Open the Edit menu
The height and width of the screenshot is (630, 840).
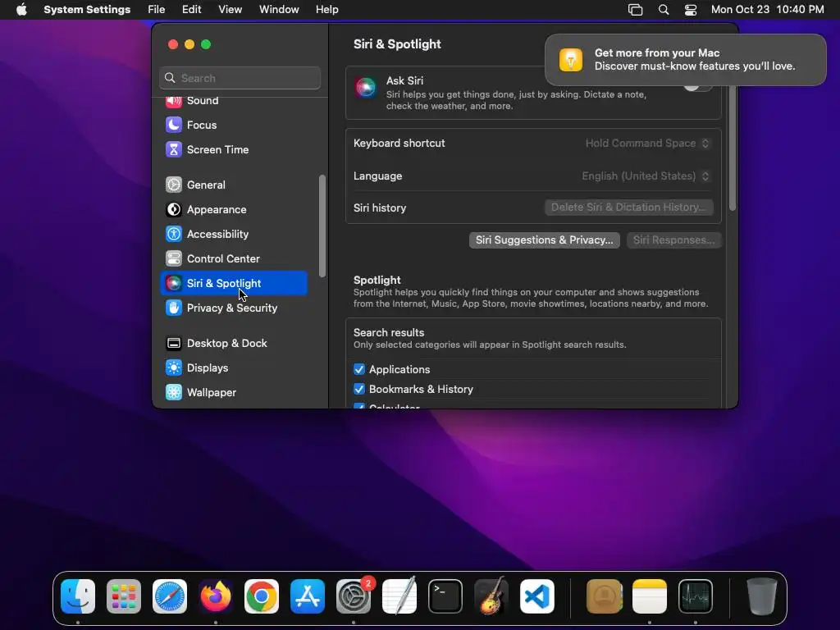point(191,10)
